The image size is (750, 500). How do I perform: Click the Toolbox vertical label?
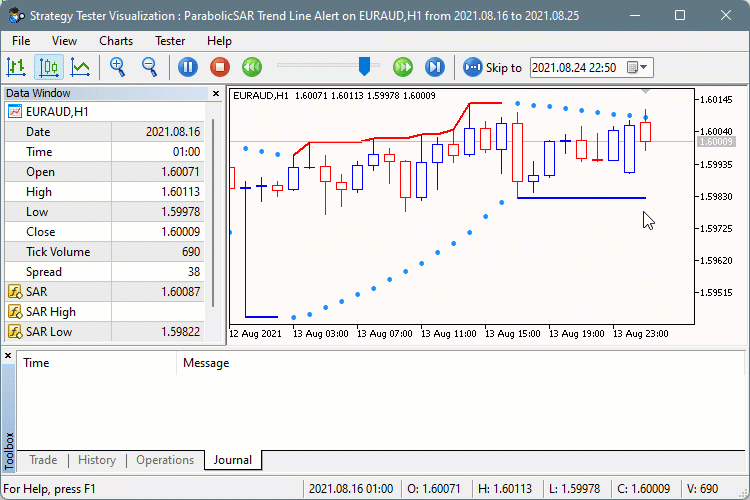9,452
